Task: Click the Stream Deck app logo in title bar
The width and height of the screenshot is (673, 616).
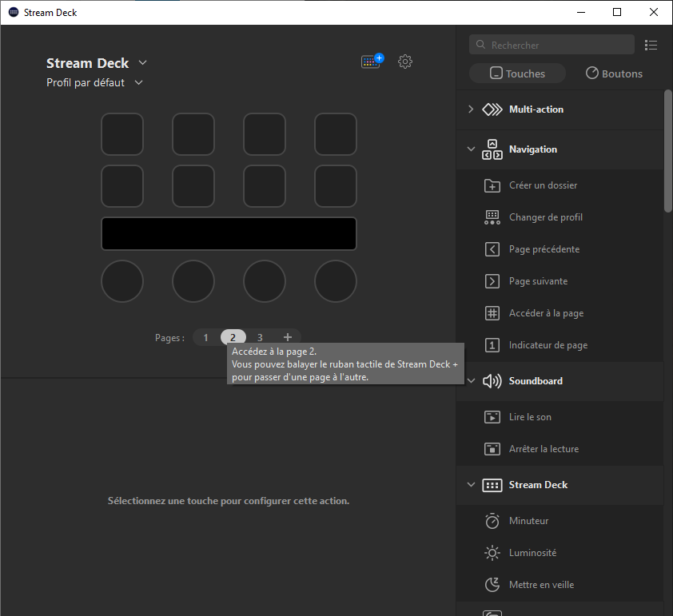Action: (14, 13)
